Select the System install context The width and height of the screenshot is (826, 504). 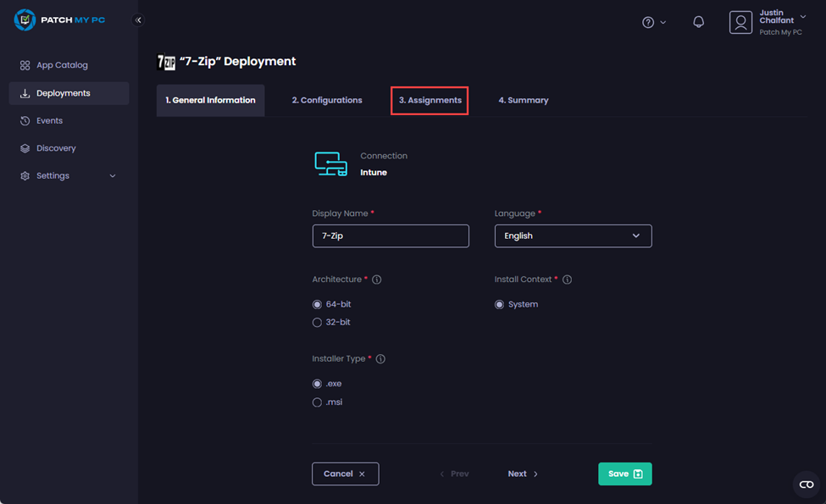tap(499, 304)
